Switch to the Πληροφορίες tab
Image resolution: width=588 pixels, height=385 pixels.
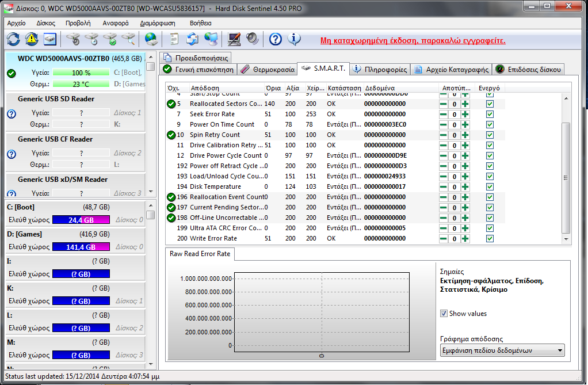click(380, 70)
